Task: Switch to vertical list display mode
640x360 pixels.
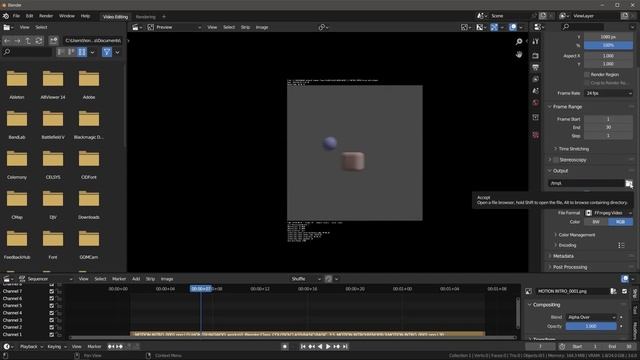Action: coord(61,52)
